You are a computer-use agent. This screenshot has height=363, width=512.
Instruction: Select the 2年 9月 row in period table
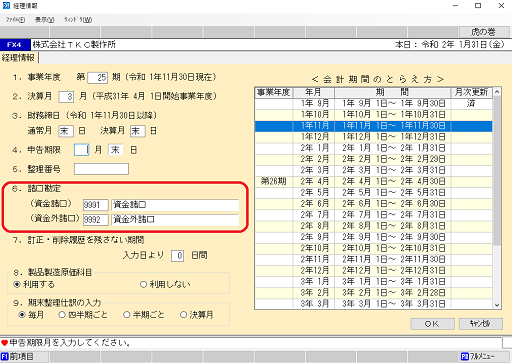374,237
